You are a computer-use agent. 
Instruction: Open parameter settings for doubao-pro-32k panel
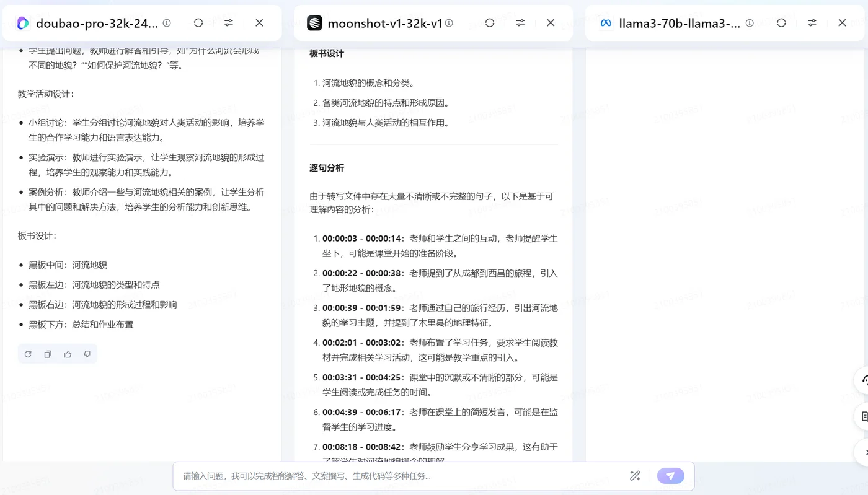(x=229, y=23)
